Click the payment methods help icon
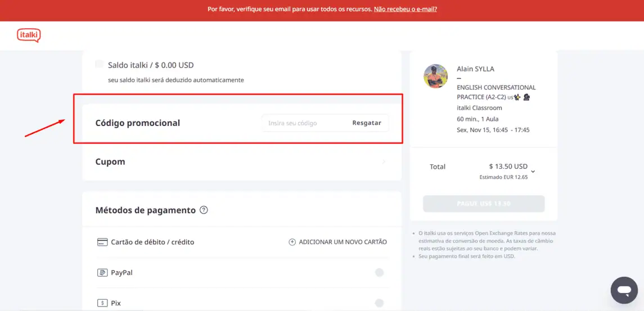 click(204, 210)
